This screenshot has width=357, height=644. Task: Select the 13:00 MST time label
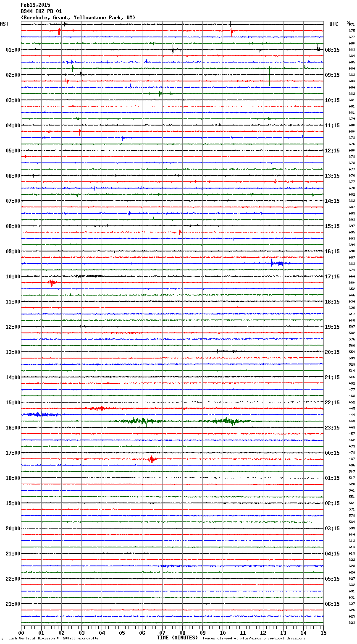tap(13, 352)
